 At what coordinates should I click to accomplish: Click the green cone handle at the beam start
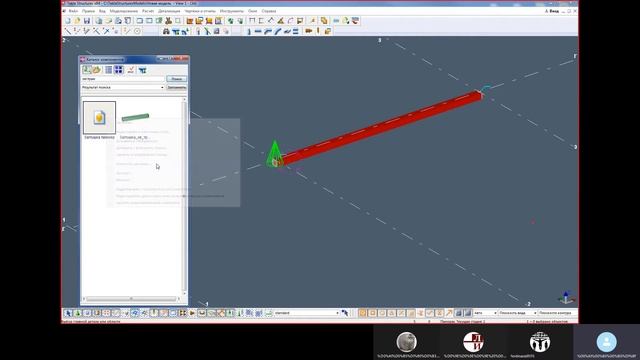click(x=275, y=153)
